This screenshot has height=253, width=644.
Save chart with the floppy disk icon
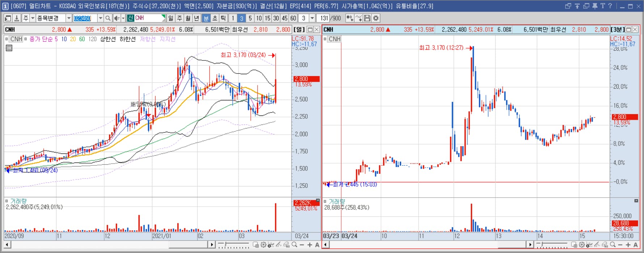pos(367,18)
